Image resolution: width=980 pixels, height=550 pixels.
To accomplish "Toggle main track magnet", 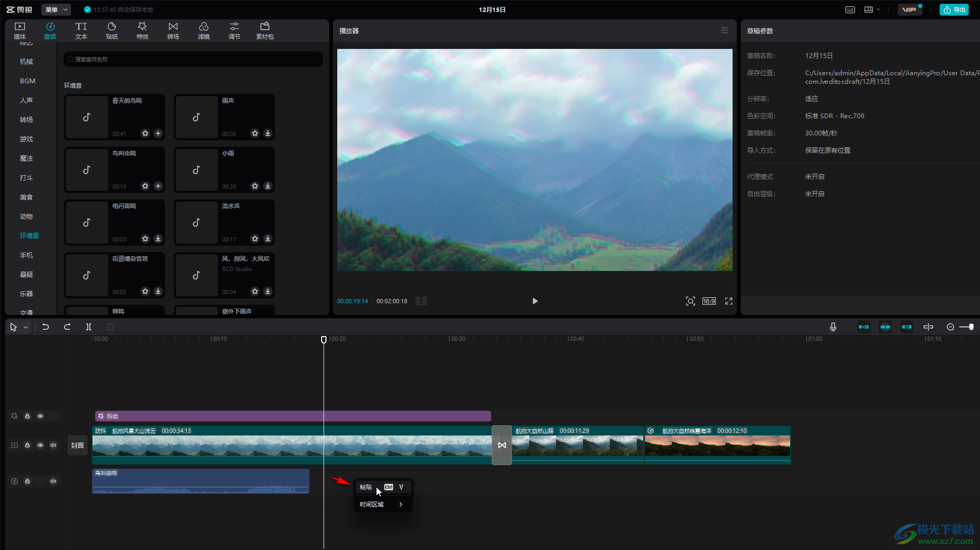I will (x=864, y=327).
